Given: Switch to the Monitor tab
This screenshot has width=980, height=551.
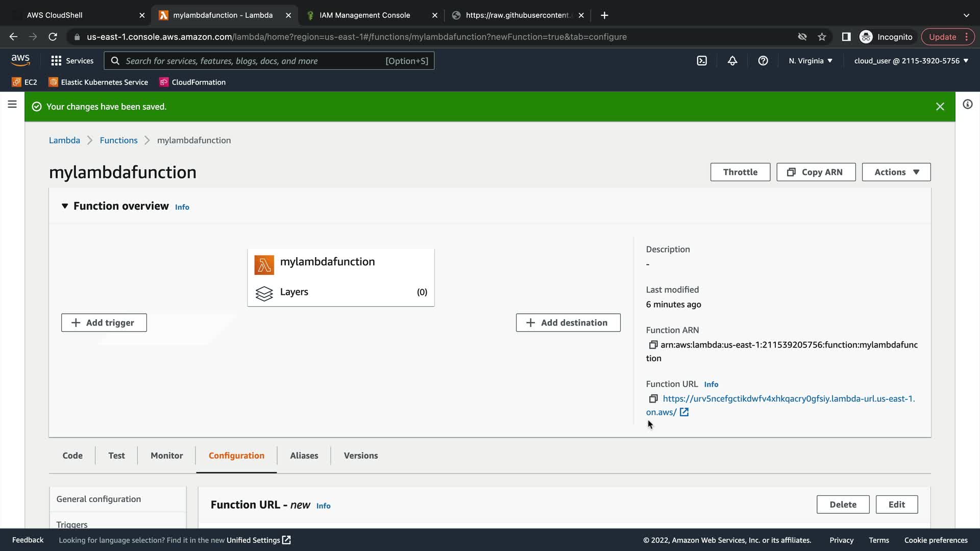Looking at the screenshot, I should point(166,456).
